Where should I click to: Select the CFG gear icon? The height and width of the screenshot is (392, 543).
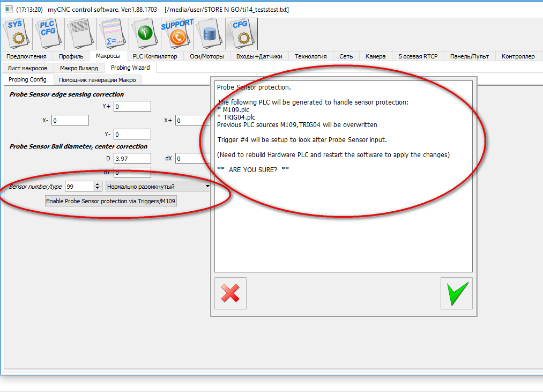[241, 34]
